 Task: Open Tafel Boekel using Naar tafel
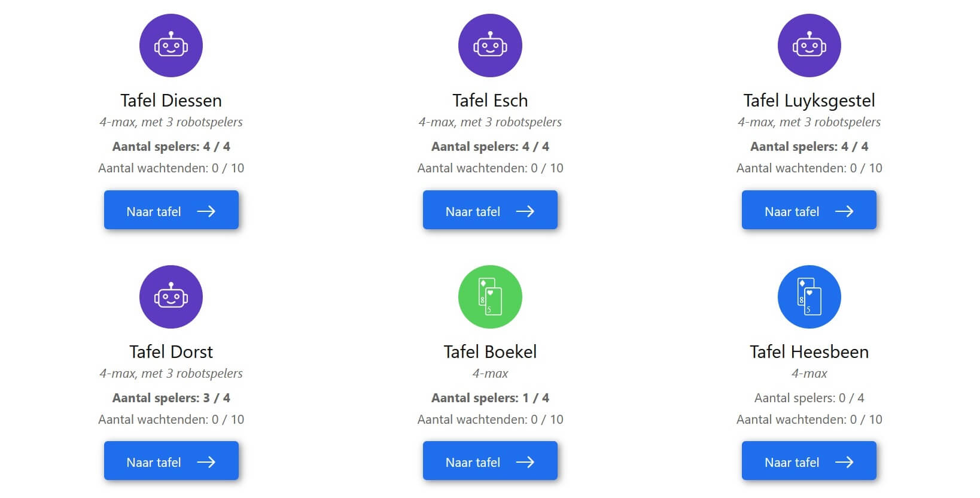[490, 461]
